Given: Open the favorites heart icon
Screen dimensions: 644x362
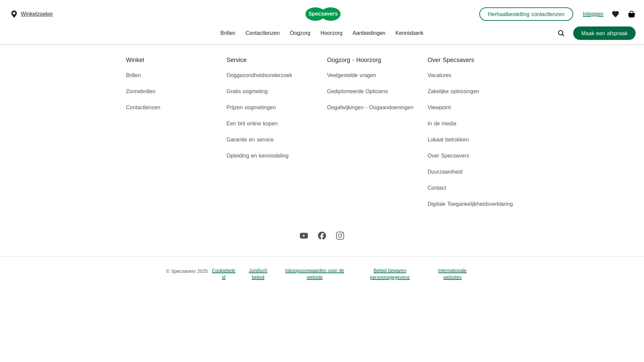Looking at the screenshot, I should (615, 14).
